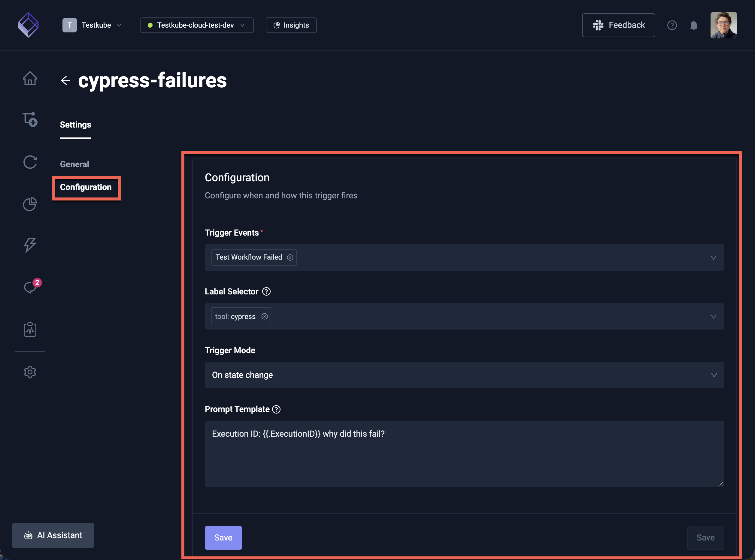
Task: Open the Insights pie chart icon in sidebar
Action: pyautogui.click(x=30, y=204)
